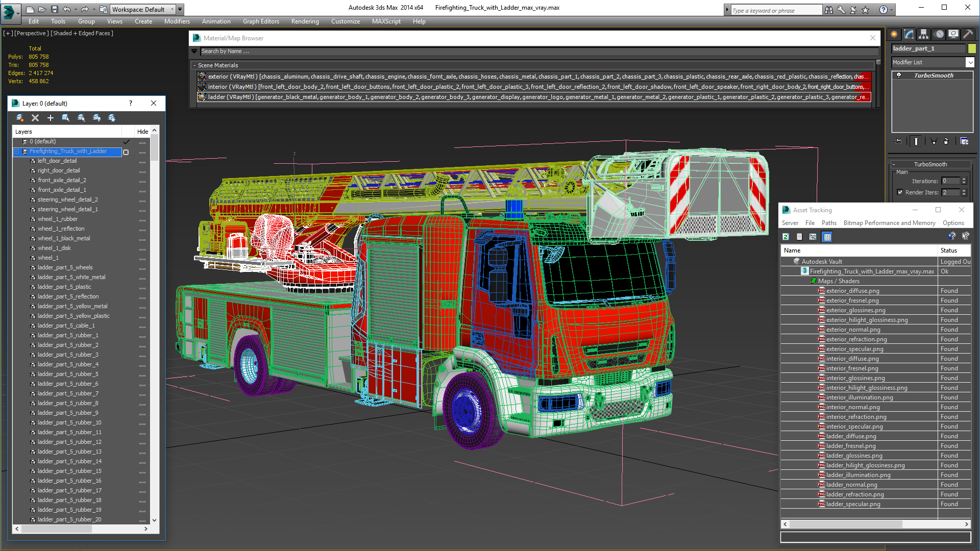
Task: Toggle Firefighting_Truck_with_Ladder layer current box
Action: coord(126,152)
